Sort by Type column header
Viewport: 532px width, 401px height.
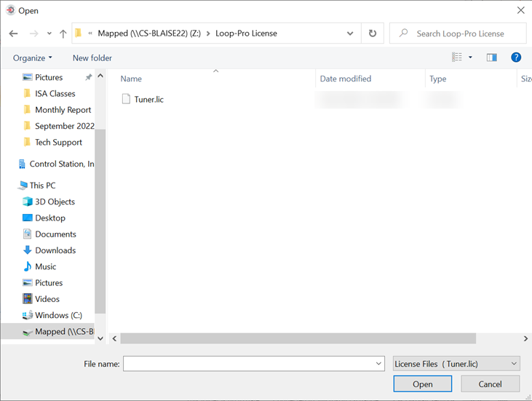(x=438, y=79)
